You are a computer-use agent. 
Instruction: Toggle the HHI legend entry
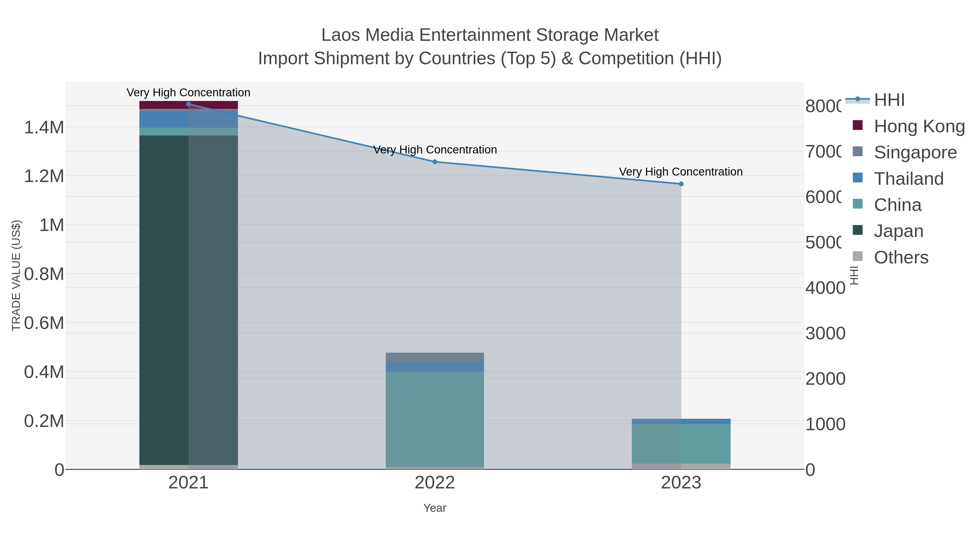coord(875,100)
